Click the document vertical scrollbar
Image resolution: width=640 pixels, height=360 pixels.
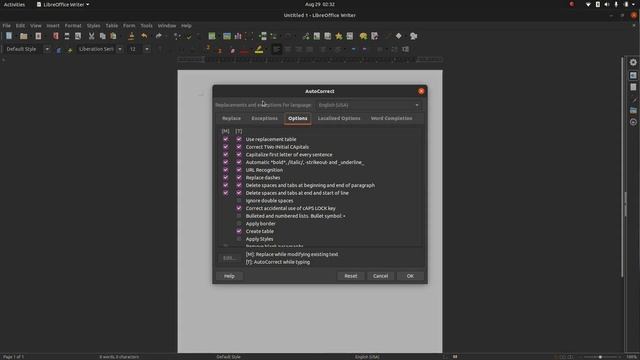tap(623, 167)
